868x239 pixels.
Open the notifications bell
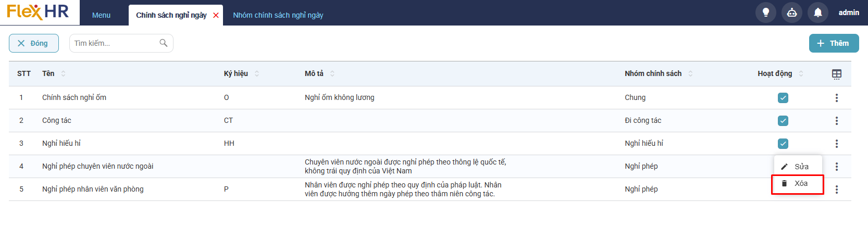tap(818, 12)
